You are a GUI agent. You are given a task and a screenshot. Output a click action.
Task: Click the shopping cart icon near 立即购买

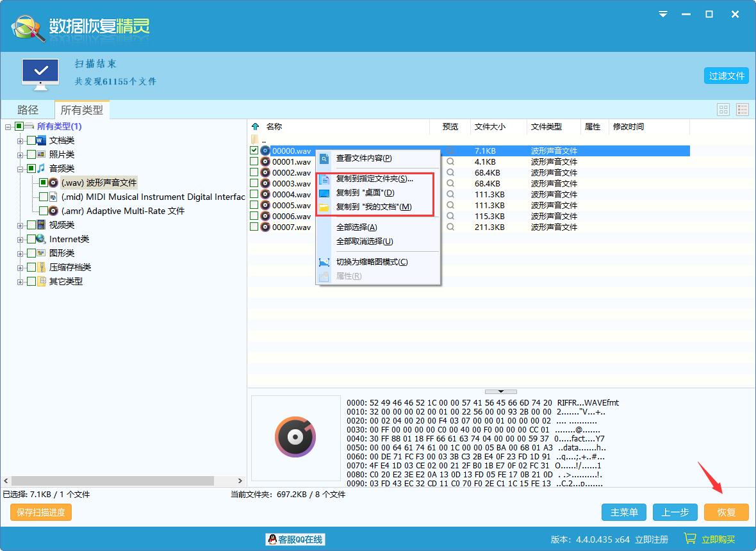click(690, 538)
